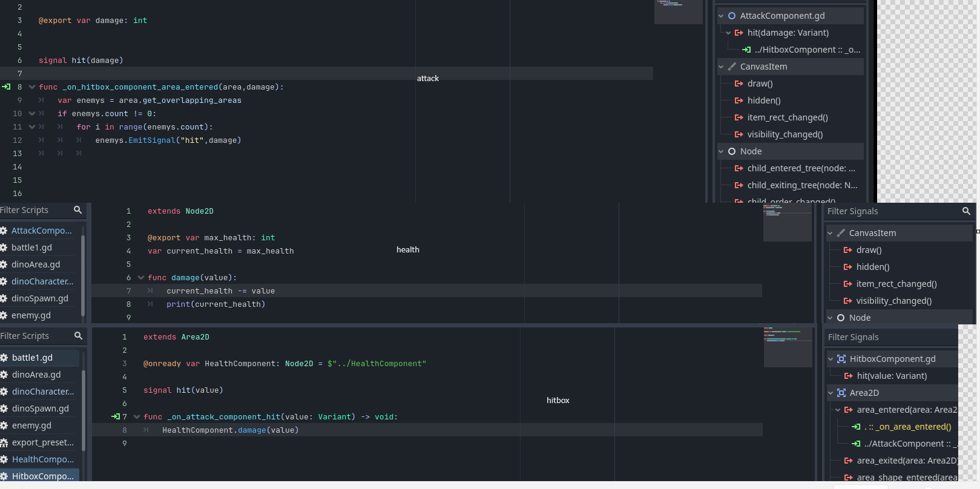This screenshot has height=489, width=980.
Task: Click the HealthComponent.damage(value) line
Action: [231, 430]
